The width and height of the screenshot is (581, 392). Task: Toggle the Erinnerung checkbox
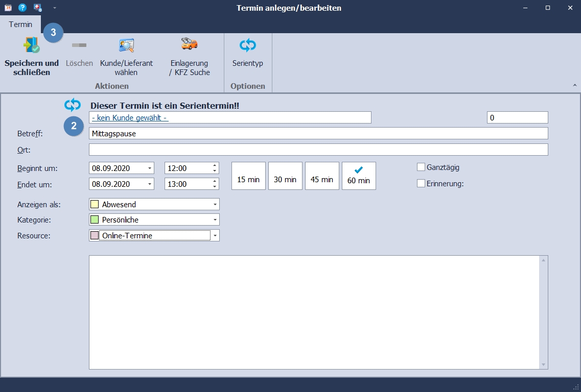click(x=421, y=184)
